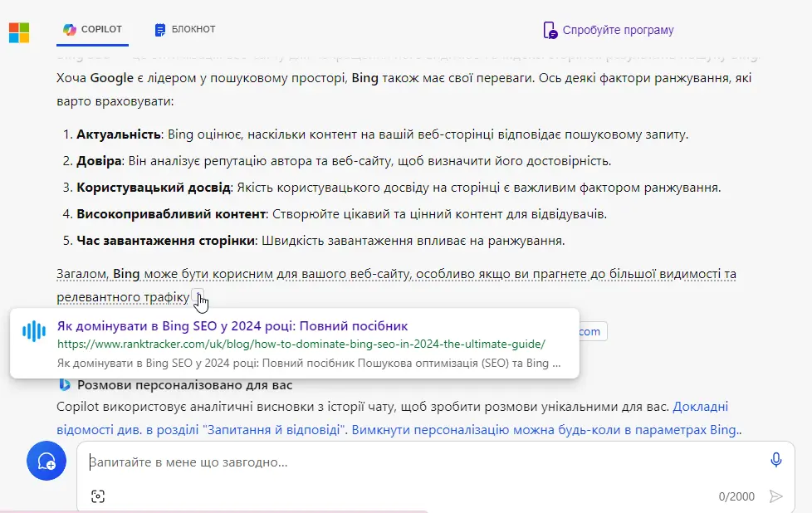Open the ranktracker.com URL in the preview card
Image resolution: width=812 pixels, height=513 pixels.
(x=301, y=344)
